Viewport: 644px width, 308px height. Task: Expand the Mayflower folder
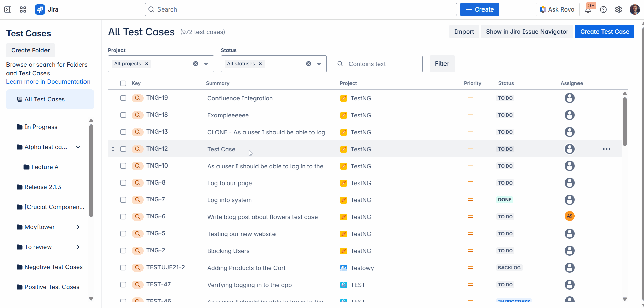point(78,227)
